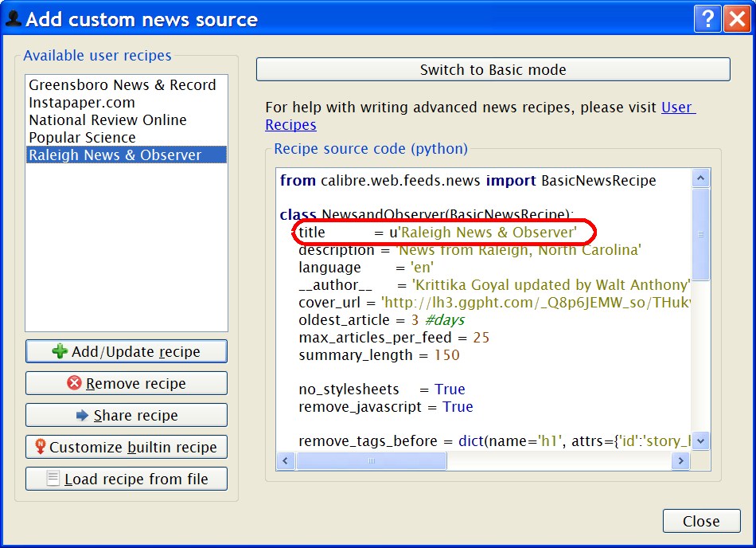Click the language = 'en' line
The image size is (756, 548).
tap(366, 268)
